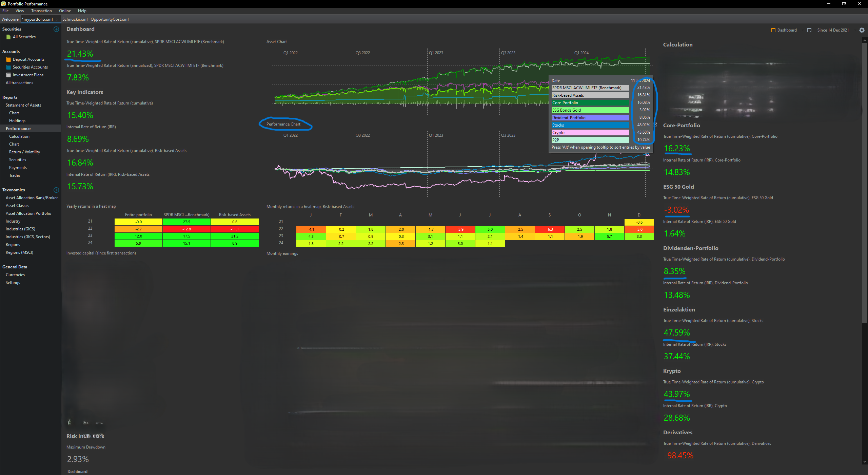The image size is (868, 475).
Task: Click the -6.3 September 2022 heat map cell
Action: (x=550, y=229)
